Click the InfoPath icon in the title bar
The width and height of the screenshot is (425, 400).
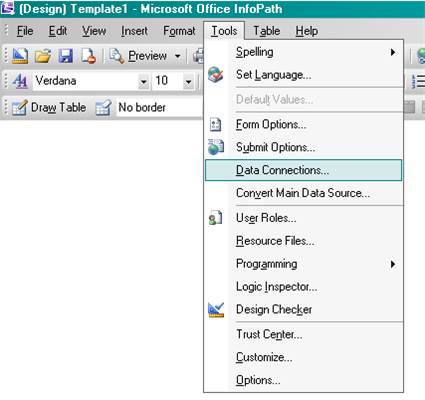pos(7,8)
